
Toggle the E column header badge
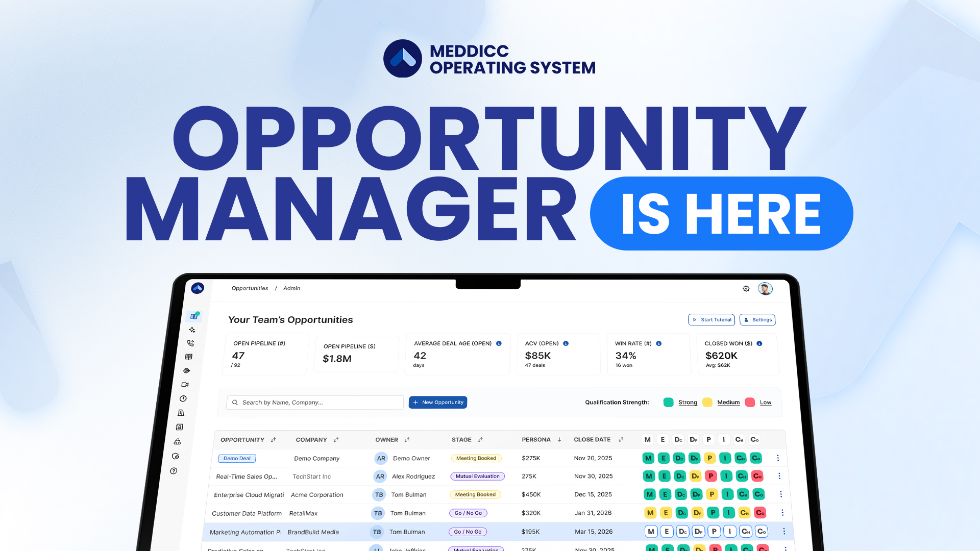click(x=663, y=439)
